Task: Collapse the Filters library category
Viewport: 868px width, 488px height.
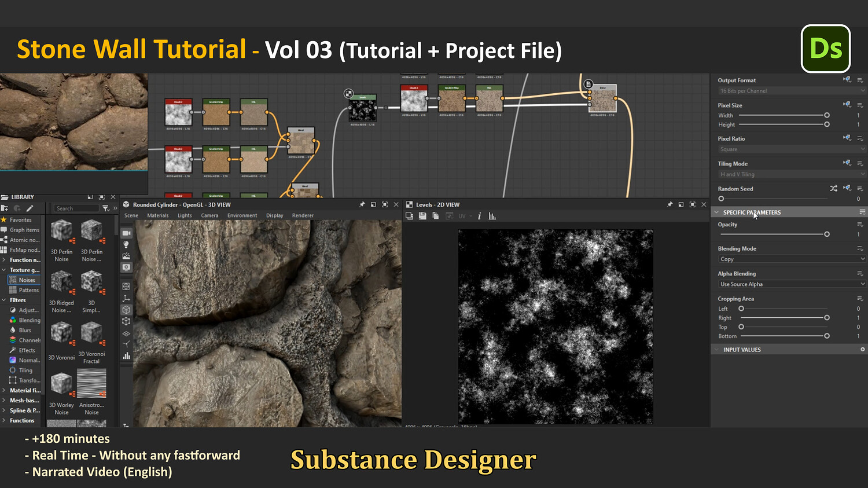Action: [x=4, y=300]
